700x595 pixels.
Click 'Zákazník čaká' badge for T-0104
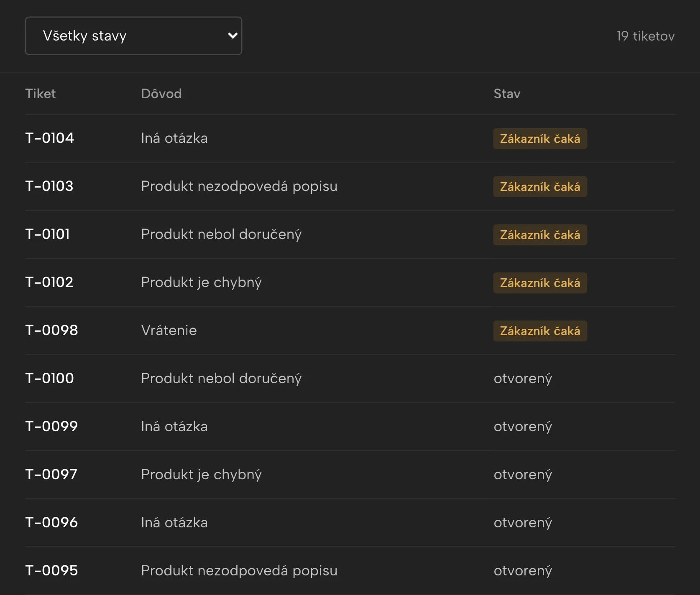(540, 139)
